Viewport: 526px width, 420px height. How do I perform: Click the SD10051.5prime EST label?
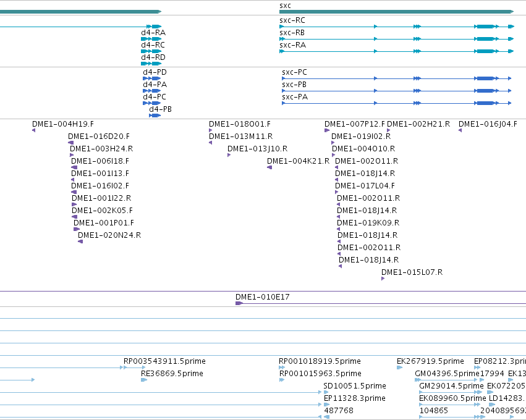tap(355, 387)
